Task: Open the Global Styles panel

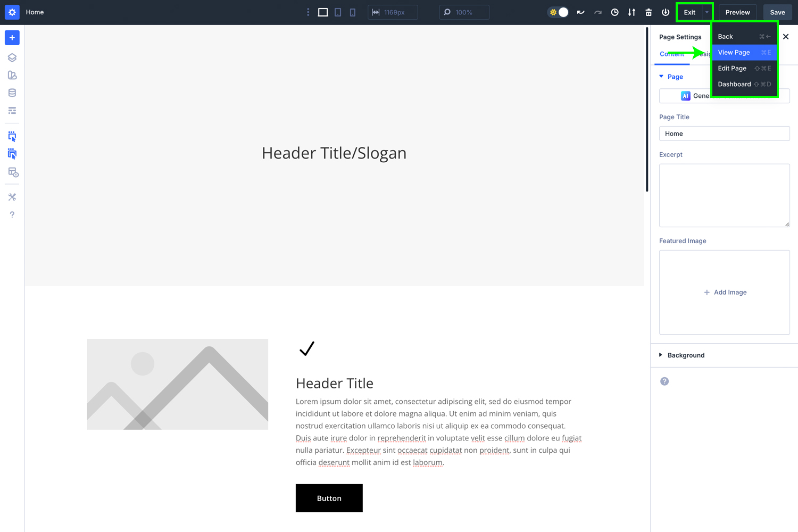Action: 12,75
